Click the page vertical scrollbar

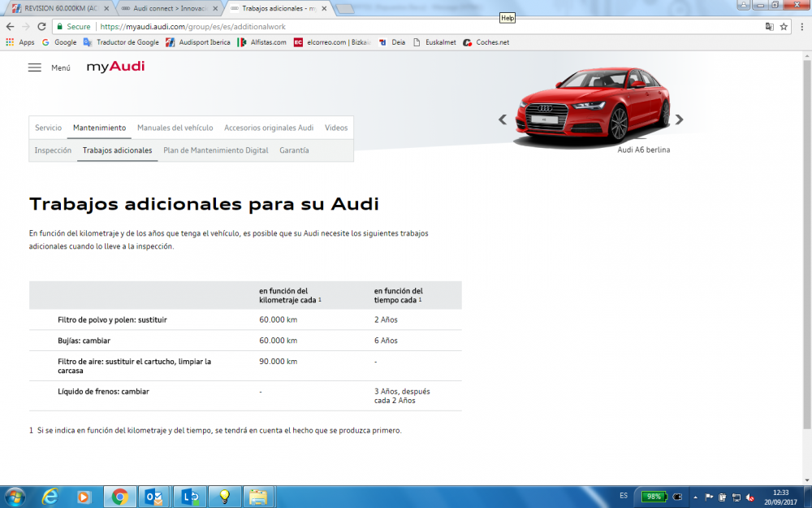(807, 244)
